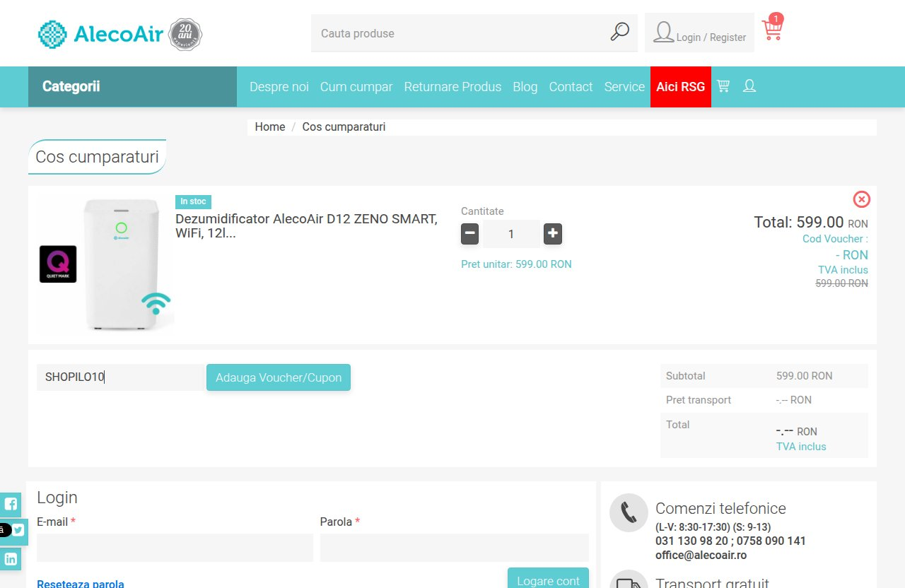Click the phone numbers 031 130 98 20 text

730,541
